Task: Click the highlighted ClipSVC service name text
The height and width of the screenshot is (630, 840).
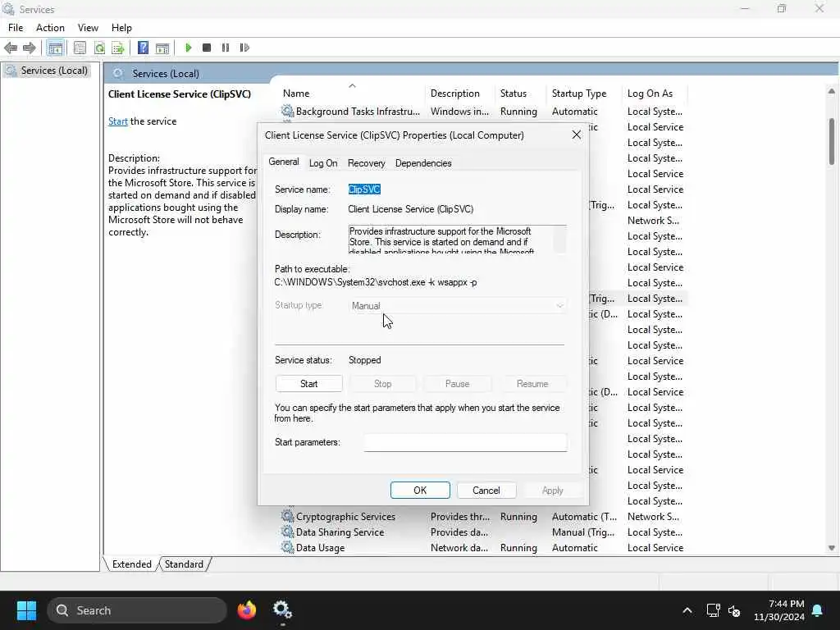Action: [364, 189]
